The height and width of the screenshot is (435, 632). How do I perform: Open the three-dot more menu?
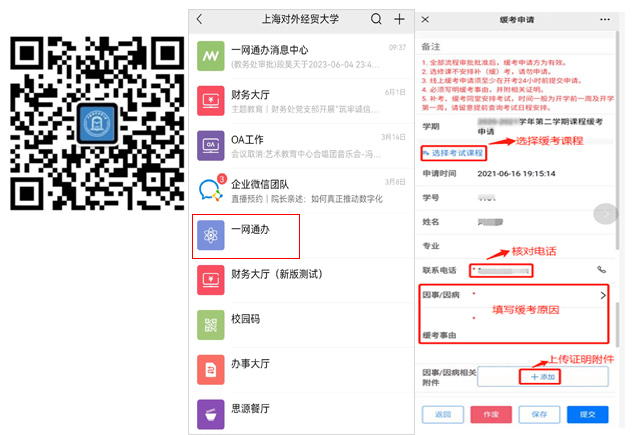click(x=602, y=19)
